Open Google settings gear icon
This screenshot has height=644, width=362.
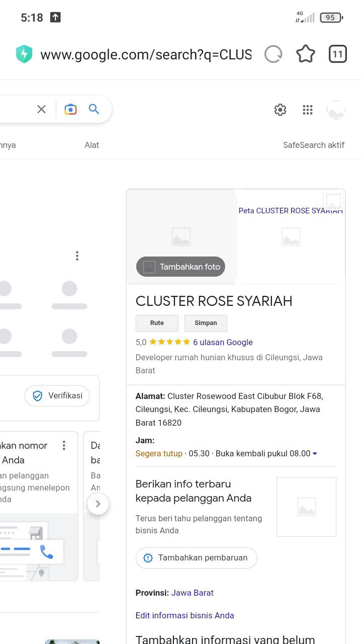280,110
